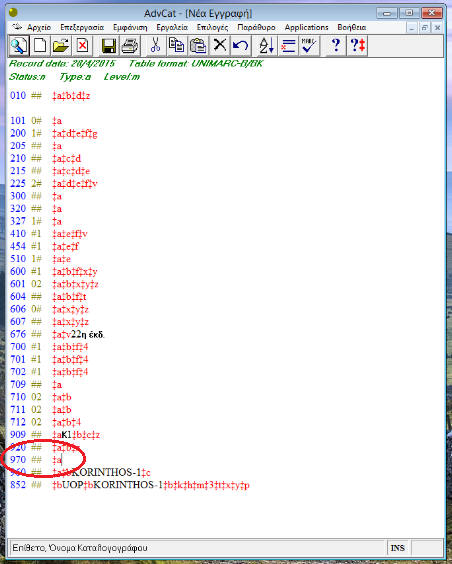Viewport: 452px width, 564px height.
Task: Click subfields of field 711
Action: coord(62,410)
